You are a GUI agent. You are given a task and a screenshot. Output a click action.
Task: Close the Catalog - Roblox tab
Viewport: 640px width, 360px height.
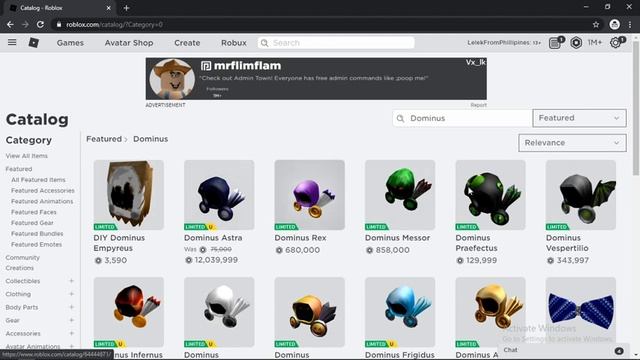point(109,8)
